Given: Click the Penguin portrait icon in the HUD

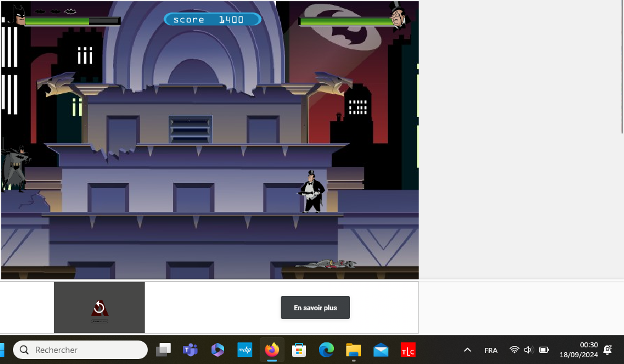Looking at the screenshot, I should tap(399, 16).
